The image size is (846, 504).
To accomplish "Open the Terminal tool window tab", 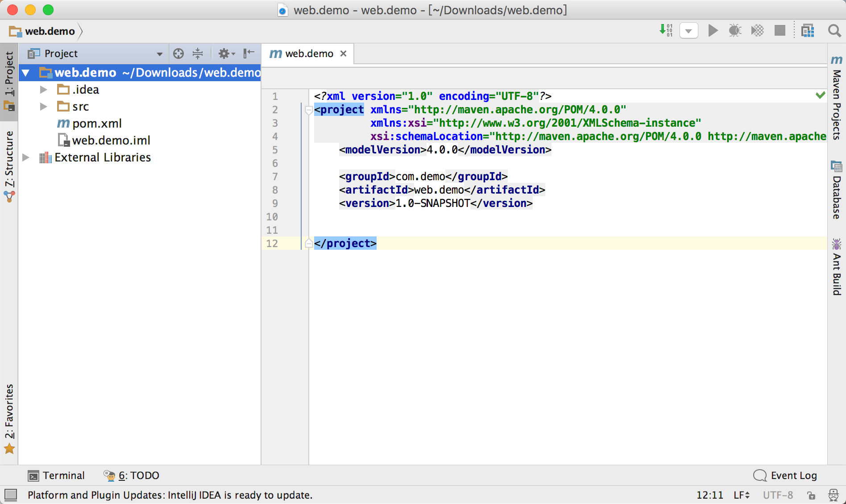I will (x=56, y=475).
